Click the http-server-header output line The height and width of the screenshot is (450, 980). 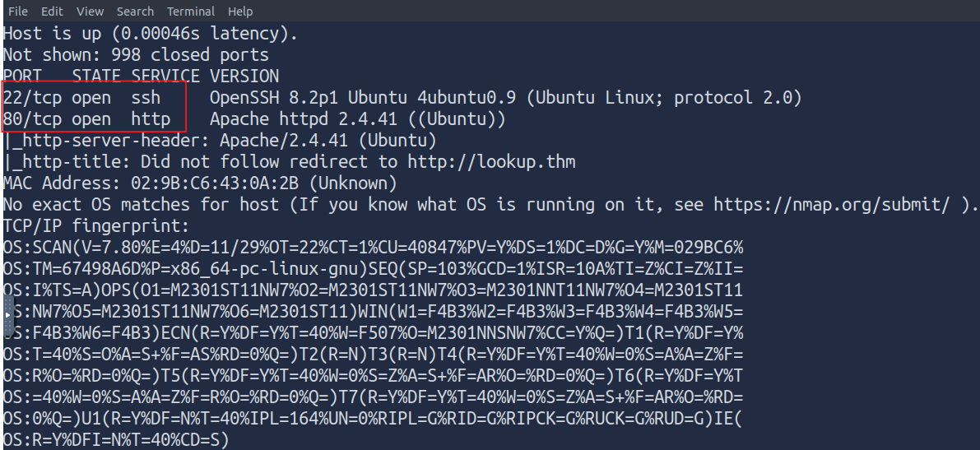pos(220,141)
